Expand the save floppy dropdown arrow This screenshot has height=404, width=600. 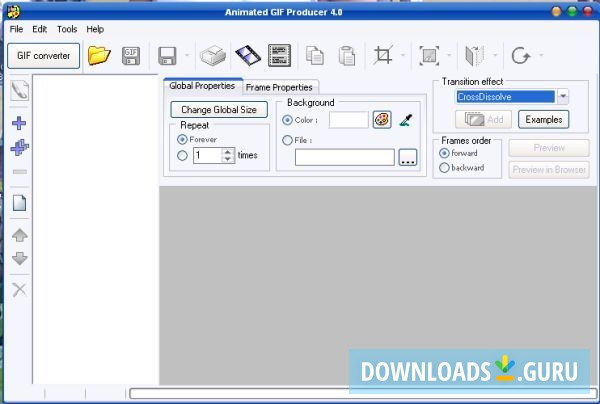click(x=187, y=55)
